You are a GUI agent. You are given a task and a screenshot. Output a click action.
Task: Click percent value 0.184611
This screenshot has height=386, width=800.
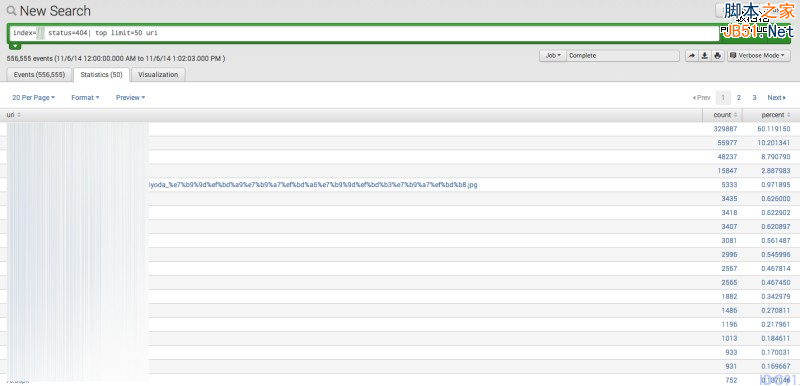(x=776, y=338)
